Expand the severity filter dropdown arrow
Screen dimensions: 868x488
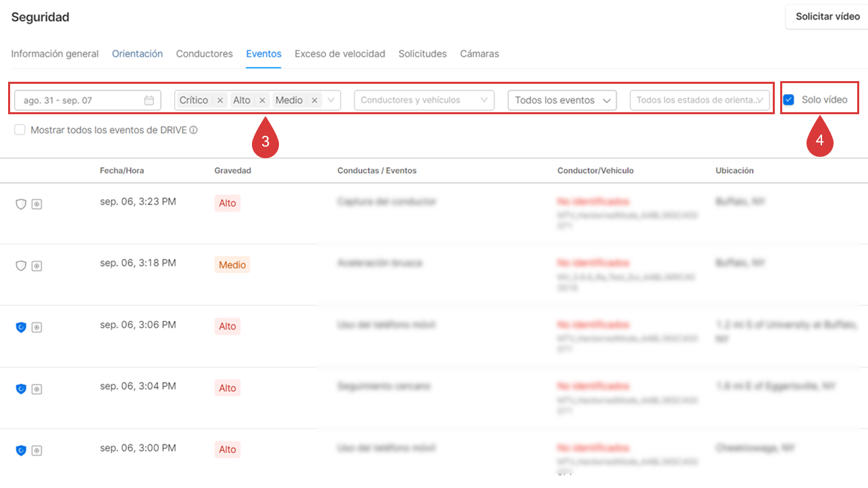331,100
